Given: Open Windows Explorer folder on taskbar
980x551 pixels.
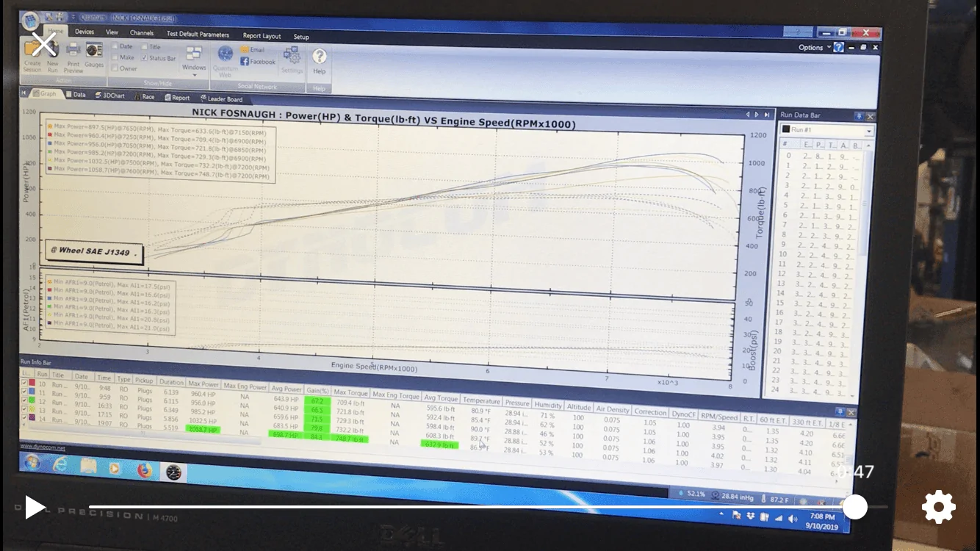Looking at the screenshot, I should [88, 466].
